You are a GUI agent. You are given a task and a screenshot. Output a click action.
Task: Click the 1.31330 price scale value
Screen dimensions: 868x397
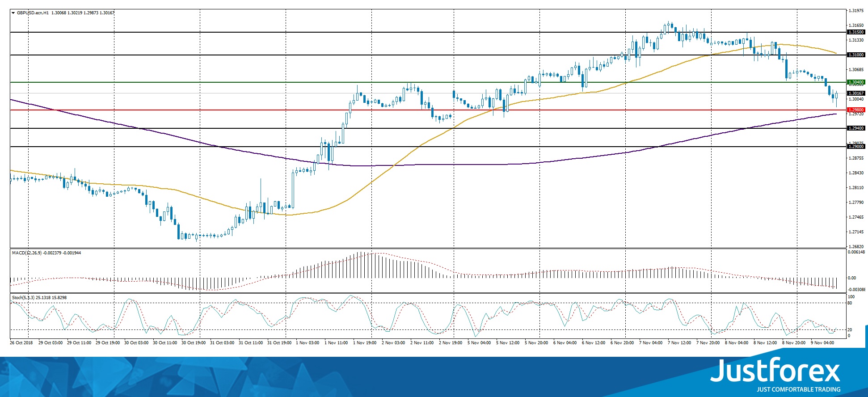tap(856, 40)
